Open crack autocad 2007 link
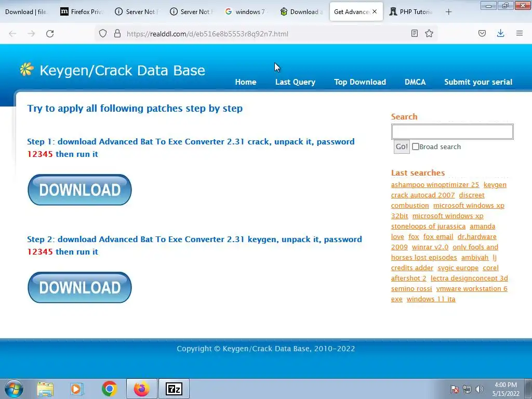The image size is (532, 399). [423, 195]
